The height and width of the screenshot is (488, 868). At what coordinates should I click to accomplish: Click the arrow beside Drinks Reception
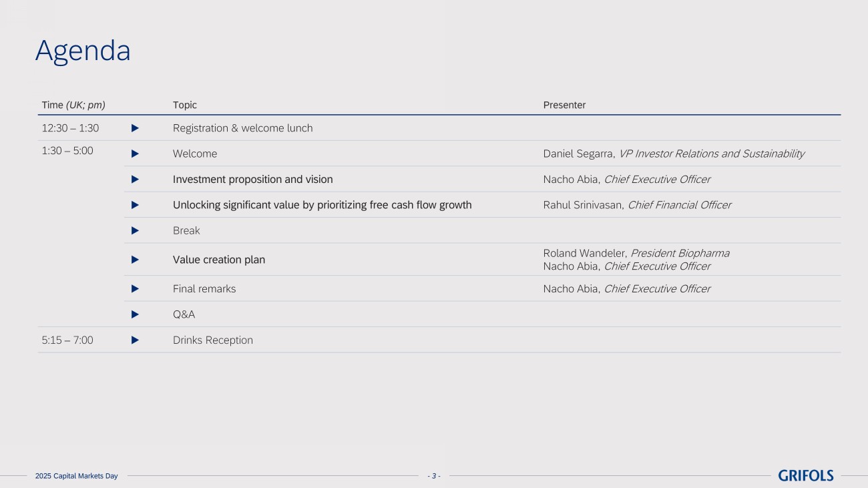pos(135,340)
